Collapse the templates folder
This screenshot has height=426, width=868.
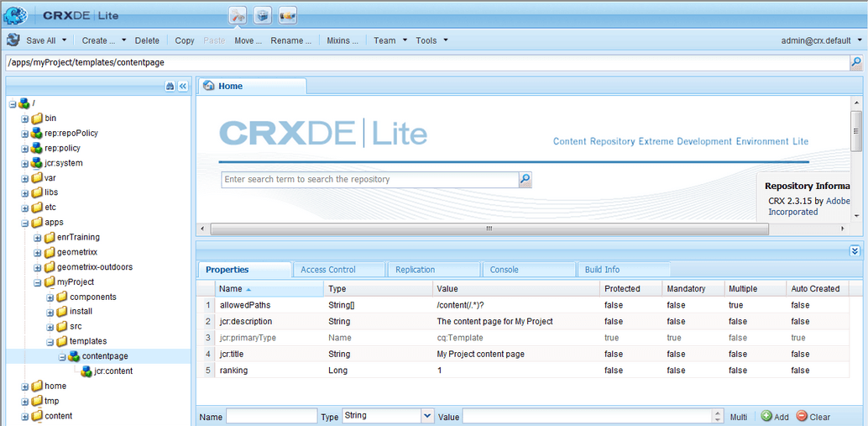[x=50, y=341]
